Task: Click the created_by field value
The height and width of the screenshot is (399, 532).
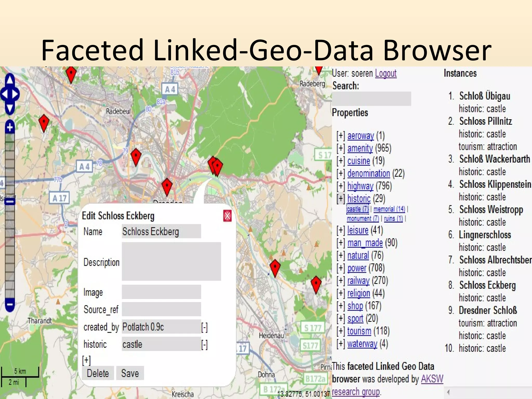Action: tap(161, 327)
